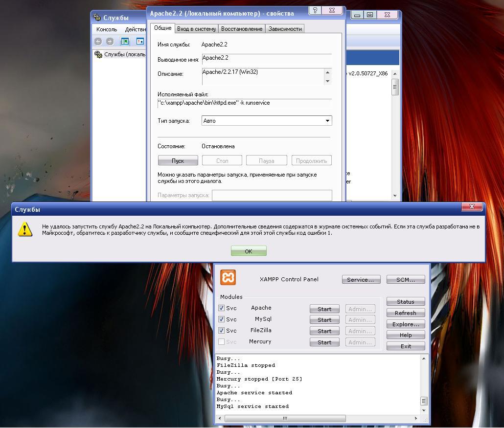Image resolution: width=504 pixels, height=428 pixels.
Task: Click the properties toolbar icon in Службы window
Action: coord(140,42)
